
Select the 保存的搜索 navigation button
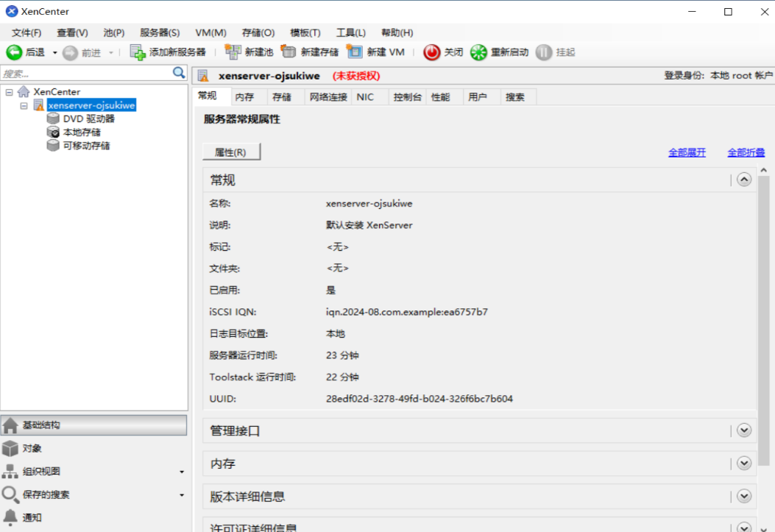[94, 494]
